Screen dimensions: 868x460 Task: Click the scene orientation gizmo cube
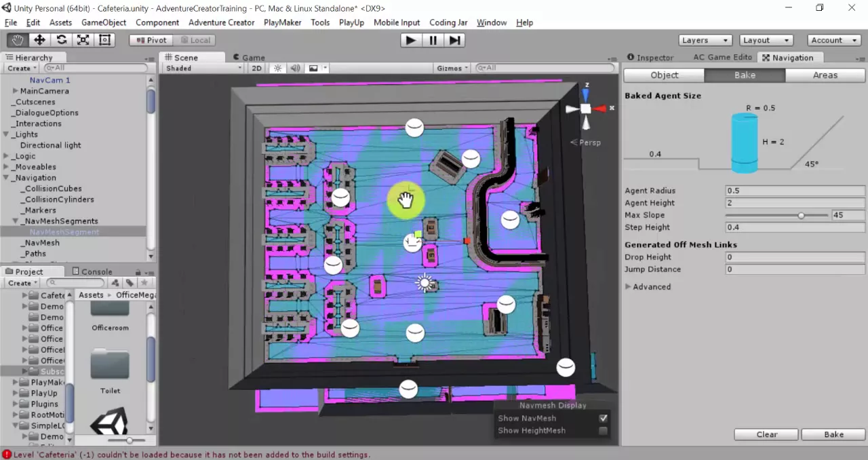point(586,109)
